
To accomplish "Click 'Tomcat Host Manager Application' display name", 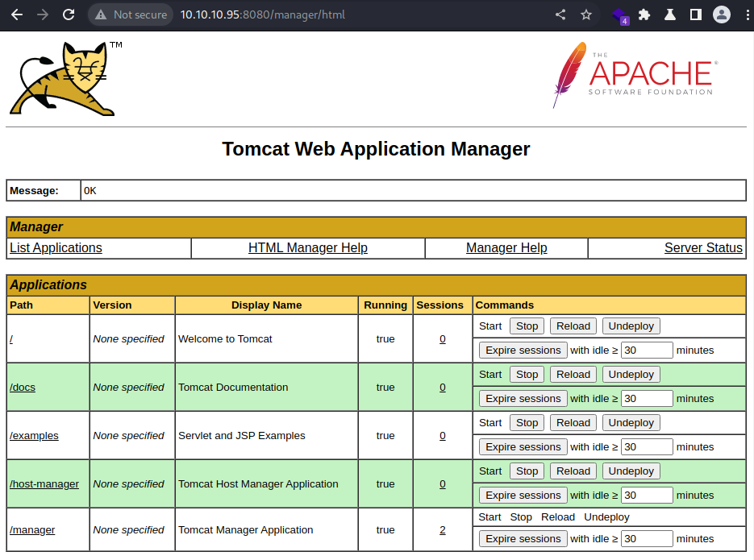I will click(x=258, y=484).
